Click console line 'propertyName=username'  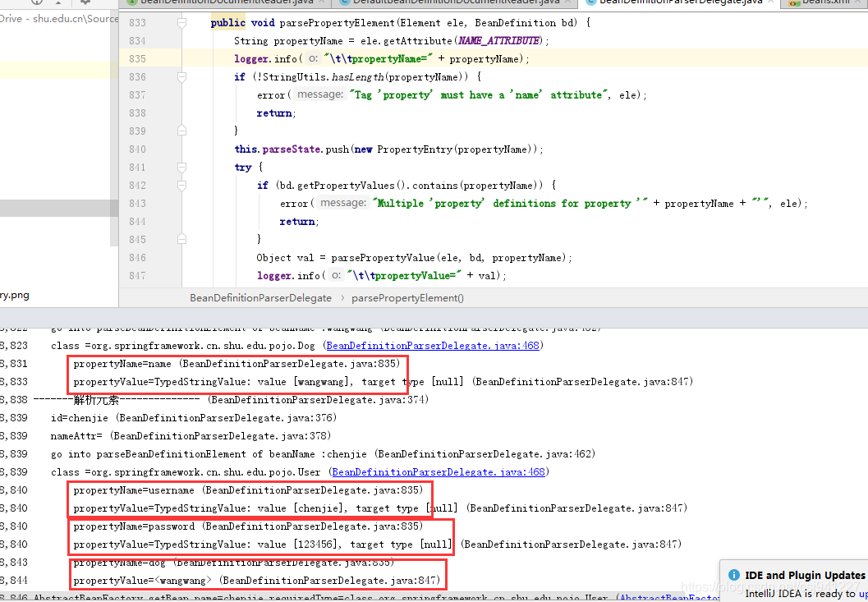pos(247,490)
